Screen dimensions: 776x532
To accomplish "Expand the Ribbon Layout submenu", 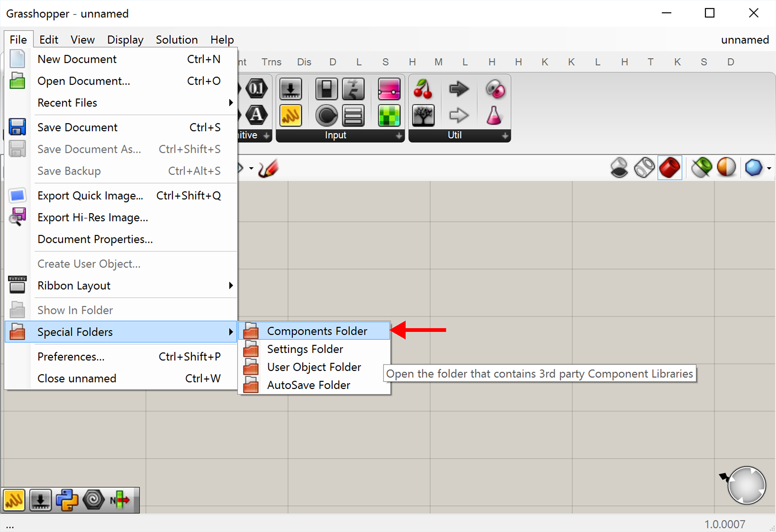I will [121, 286].
